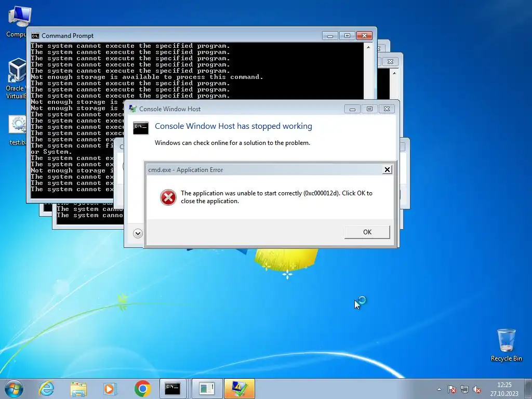
Task: Select the Oracle VirtualBox desktop icon
Action: (x=16, y=79)
